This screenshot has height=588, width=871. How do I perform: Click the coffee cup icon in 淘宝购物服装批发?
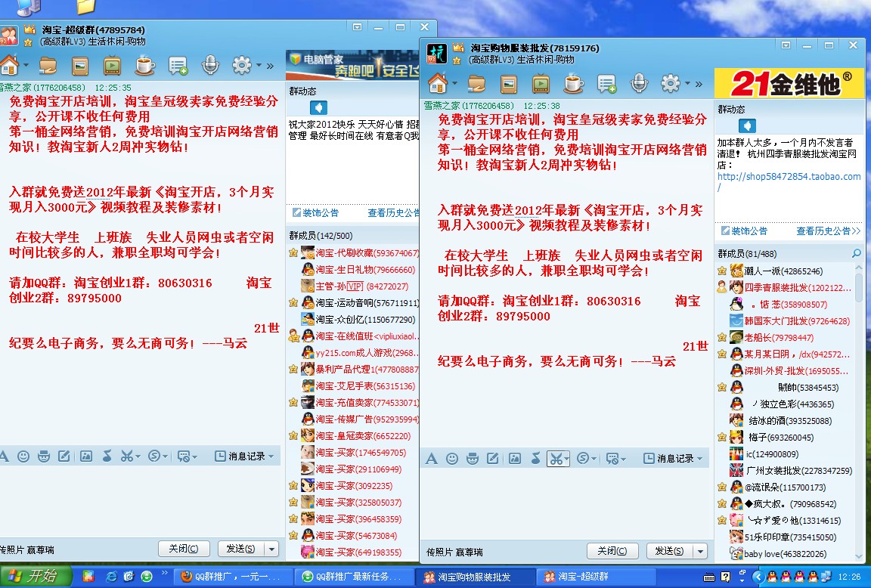tap(574, 85)
